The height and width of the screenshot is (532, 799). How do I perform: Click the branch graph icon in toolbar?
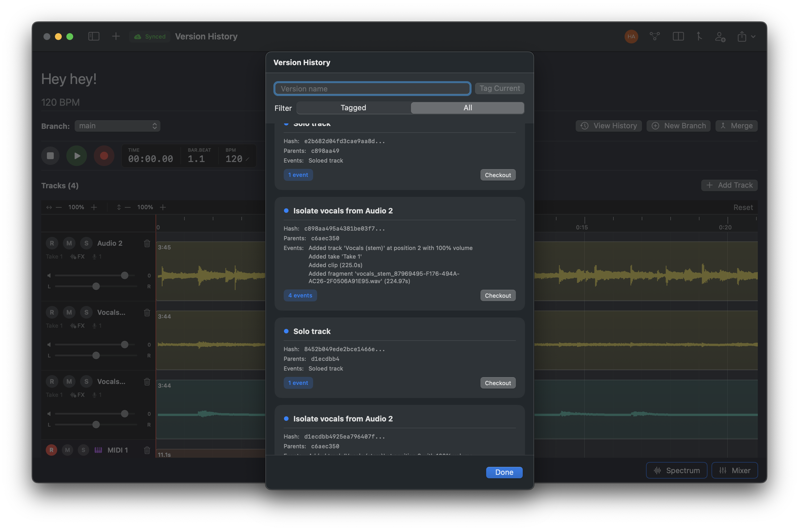(x=654, y=36)
